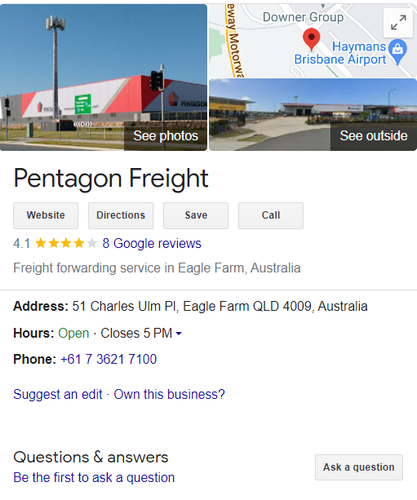This screenshot has height=500, width=417.
Task: Click the Downer Group map label
Action: pyautogui.click(x=303, y=17)
